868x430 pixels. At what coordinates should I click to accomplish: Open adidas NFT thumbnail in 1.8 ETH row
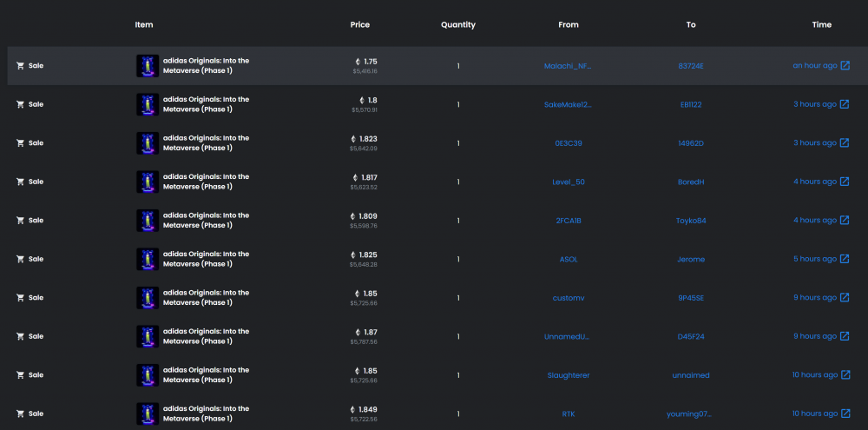[x=148, y=104]
